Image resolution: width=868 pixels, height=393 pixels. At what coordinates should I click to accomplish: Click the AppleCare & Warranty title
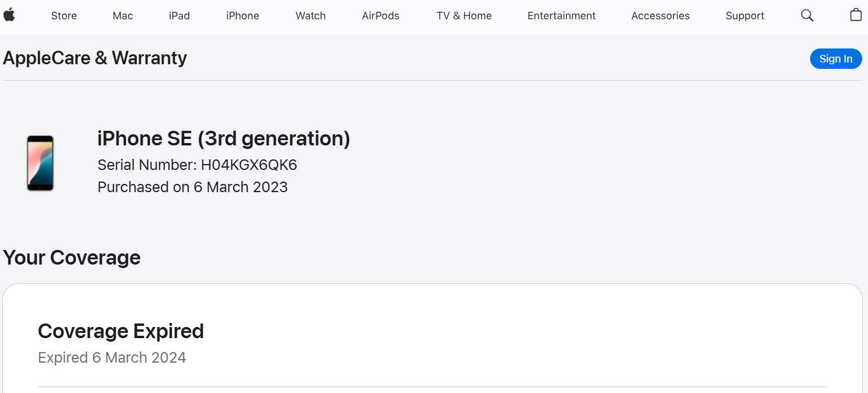point(95,58)
